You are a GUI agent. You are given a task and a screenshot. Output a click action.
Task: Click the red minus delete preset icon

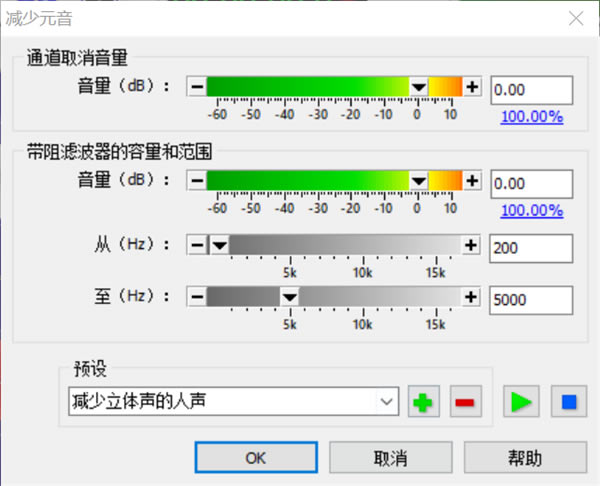click(x=465, y=403)
